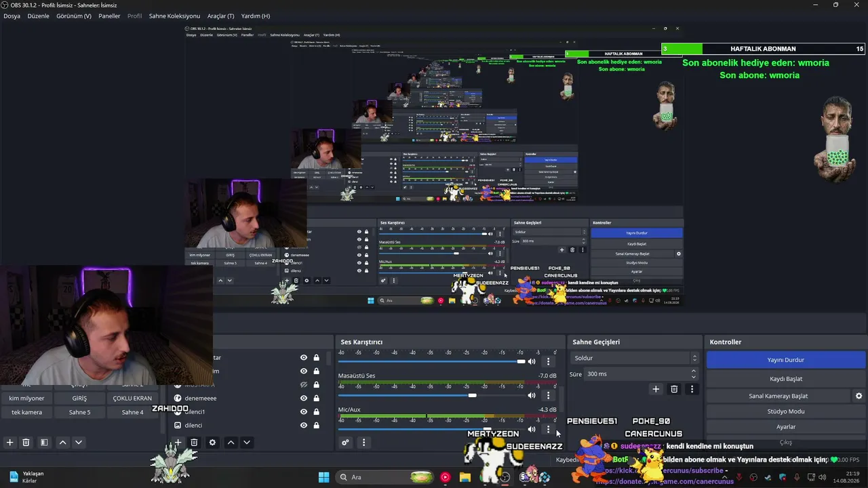This screenshot has height=488, width=868.
Task: Open the Düzenle menu
Action: [38, 16]
